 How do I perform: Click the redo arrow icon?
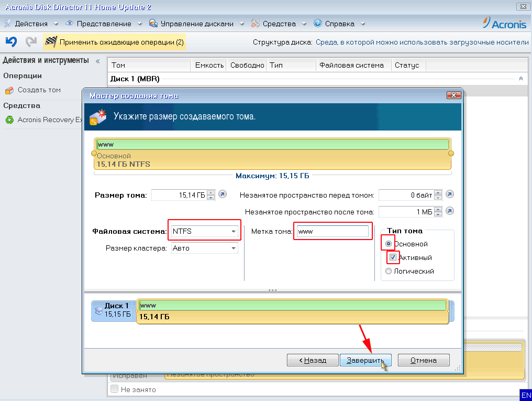pos(31,42)
